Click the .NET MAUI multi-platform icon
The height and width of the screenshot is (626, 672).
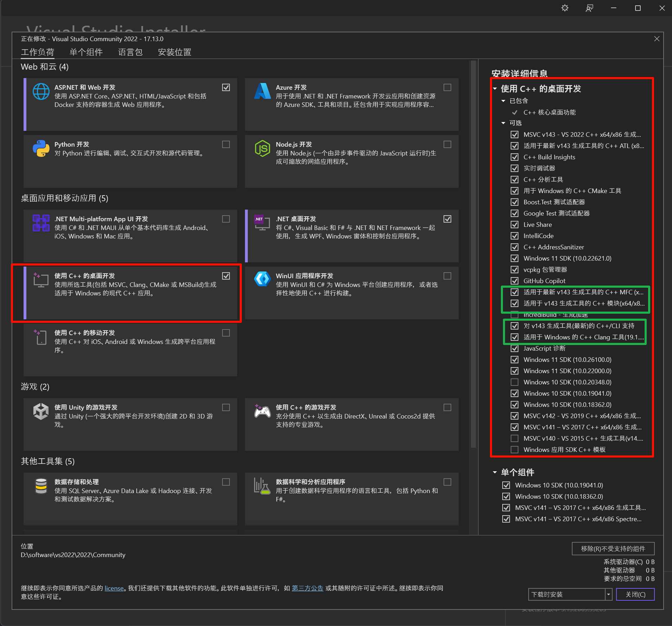tap(41, 223)
